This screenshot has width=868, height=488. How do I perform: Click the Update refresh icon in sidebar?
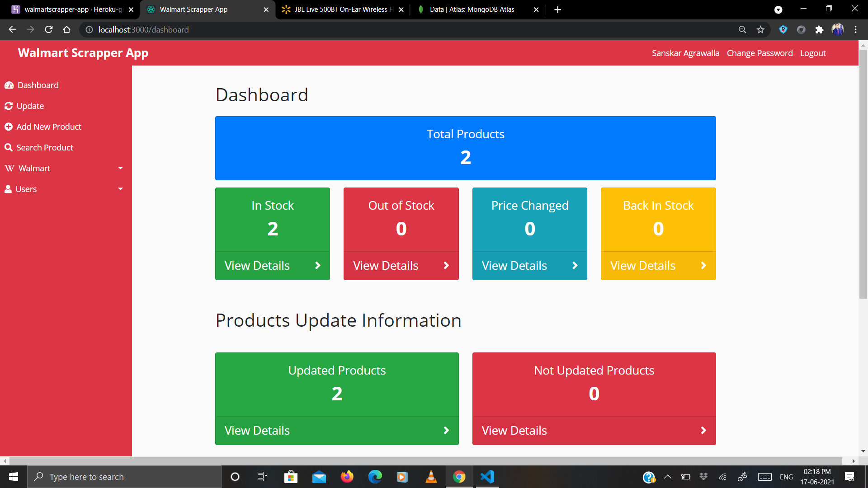(9, 106)
